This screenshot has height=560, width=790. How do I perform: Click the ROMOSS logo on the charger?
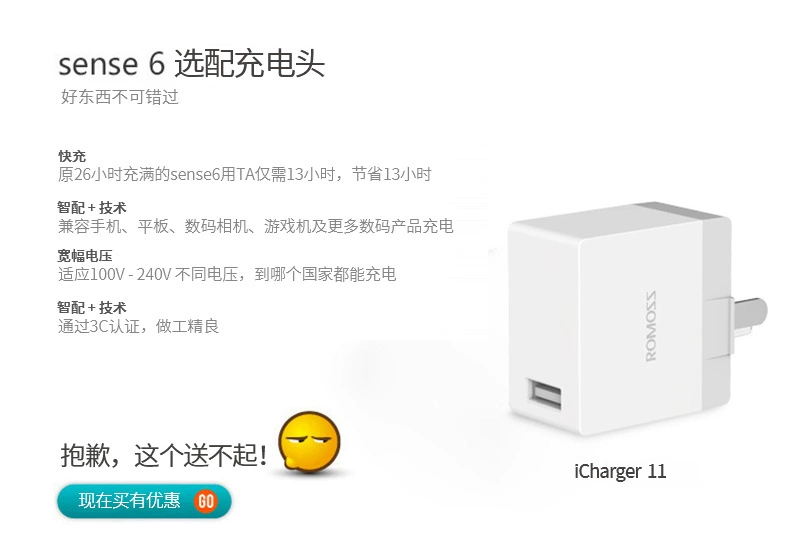coord(651,326)
